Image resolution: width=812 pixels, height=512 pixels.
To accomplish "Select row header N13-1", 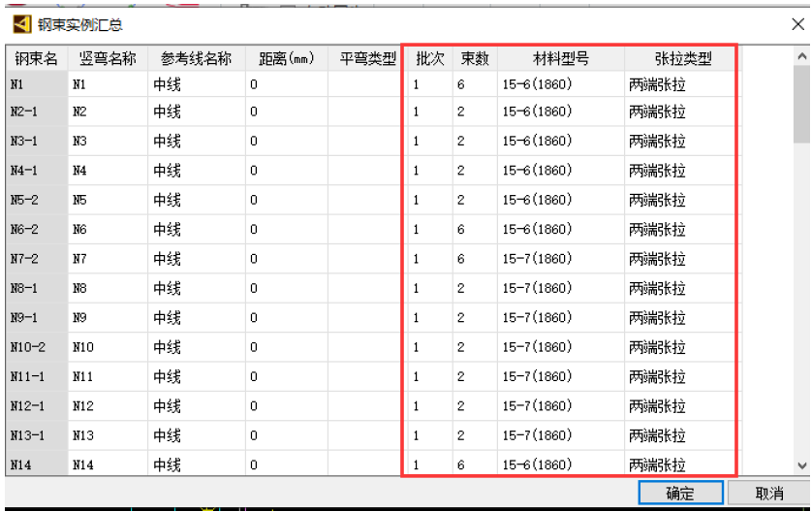I will tap(36, 435).
